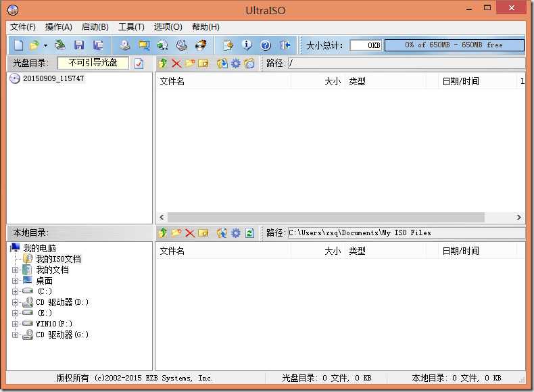Create new folder in local directory pane
534x392 pixels.
click(x=176, y=233)
